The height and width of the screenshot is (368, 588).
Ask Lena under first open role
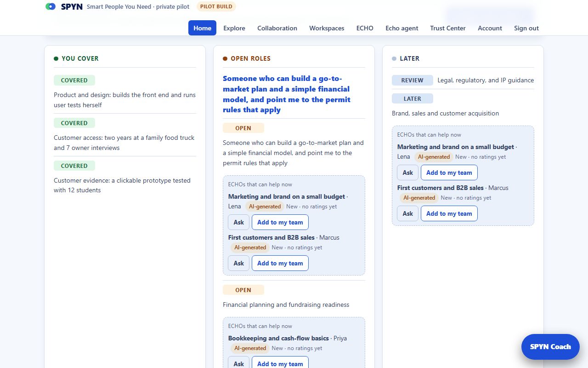239,222
